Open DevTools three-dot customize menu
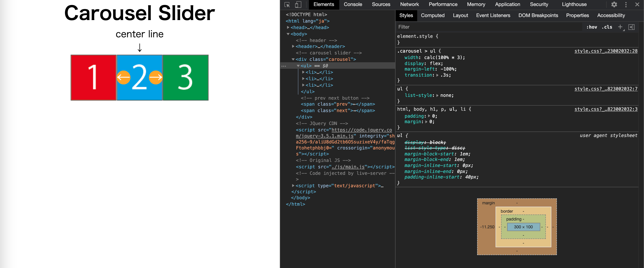The image size is (644, 268). click(626, 5)
